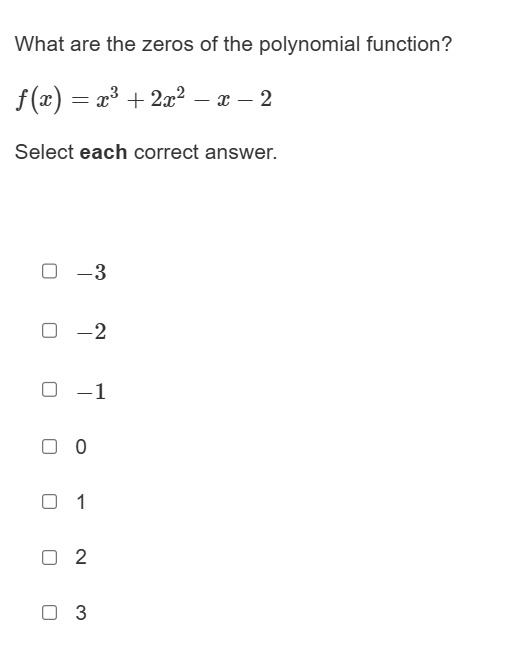Click the −2 answer label text
This screenshot has height=646, width=514.
[x=91, y=331]
